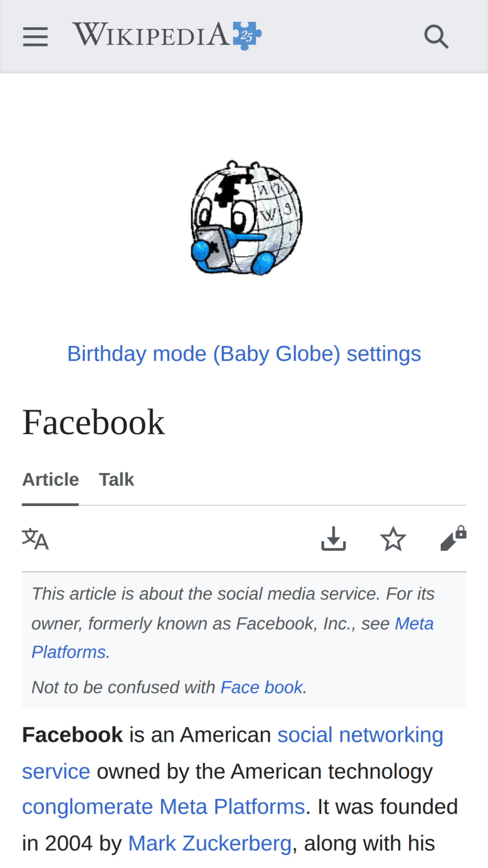Switch to the Article tab
488x868 pixels.
pyautogui.click(x=50, y=480)
